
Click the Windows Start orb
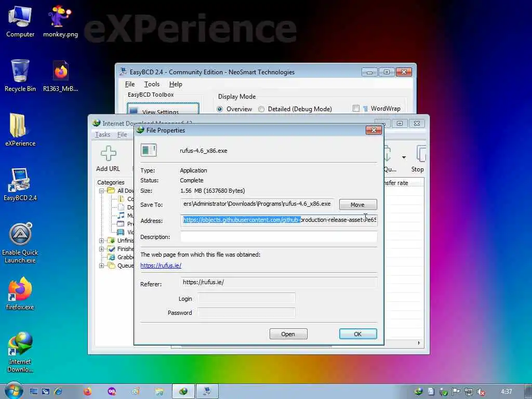13,392
